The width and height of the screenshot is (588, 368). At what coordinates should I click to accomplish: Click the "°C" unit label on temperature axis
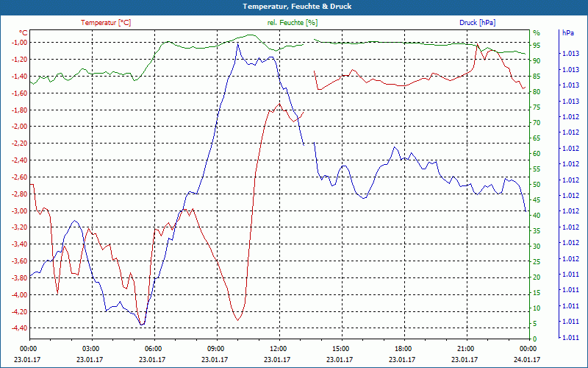tap(24, 33)
